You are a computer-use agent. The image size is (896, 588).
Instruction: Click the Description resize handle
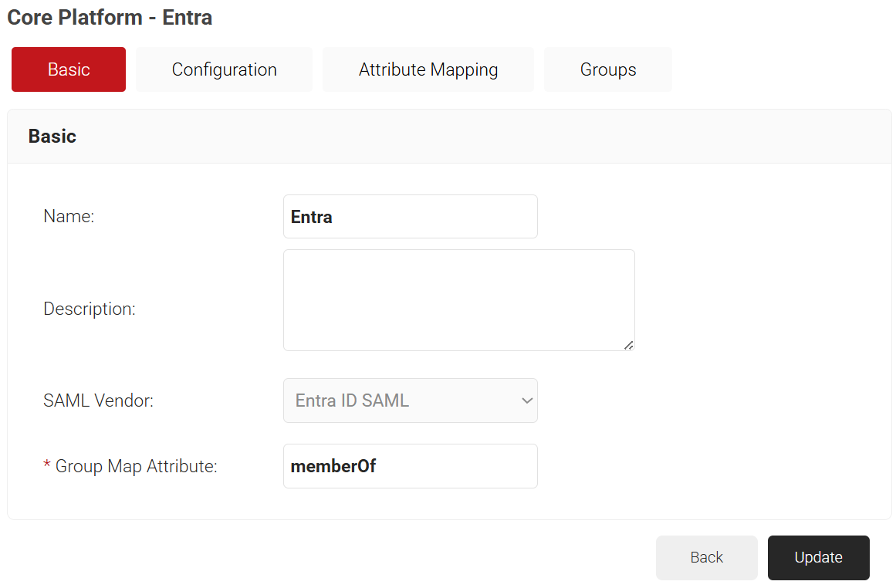coord(628,345)
